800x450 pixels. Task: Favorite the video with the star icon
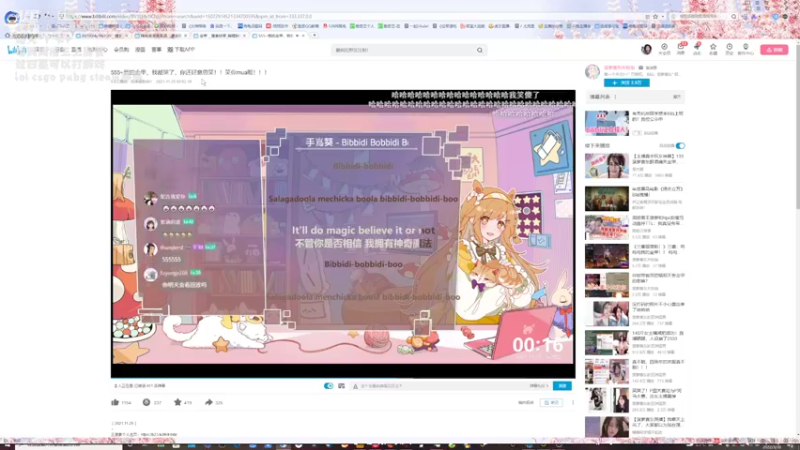coord(178,402)
